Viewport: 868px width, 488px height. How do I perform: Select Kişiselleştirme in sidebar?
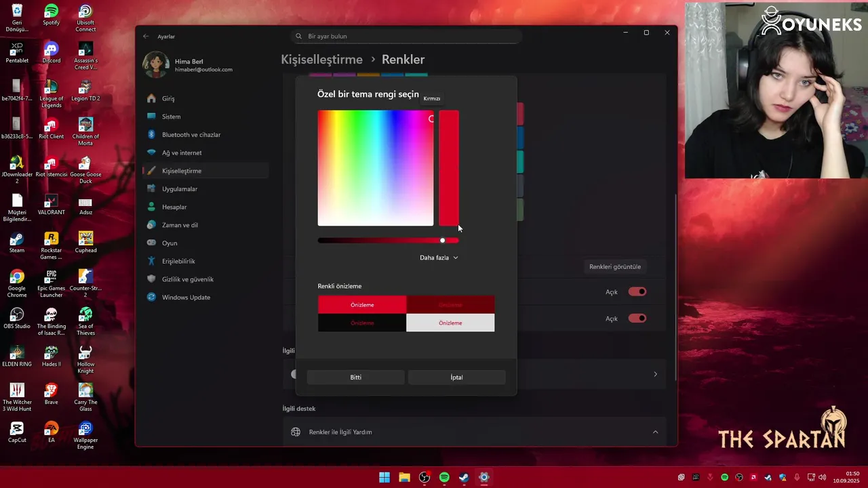(206, 171)
